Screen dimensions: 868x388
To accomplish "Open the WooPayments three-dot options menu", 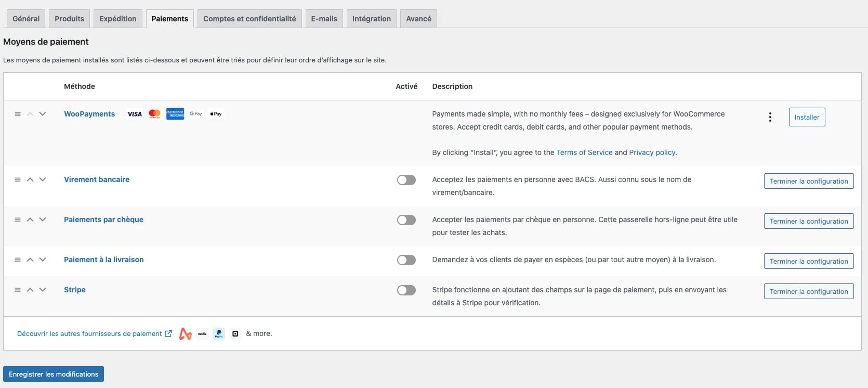I will click(x=770, y=117).
